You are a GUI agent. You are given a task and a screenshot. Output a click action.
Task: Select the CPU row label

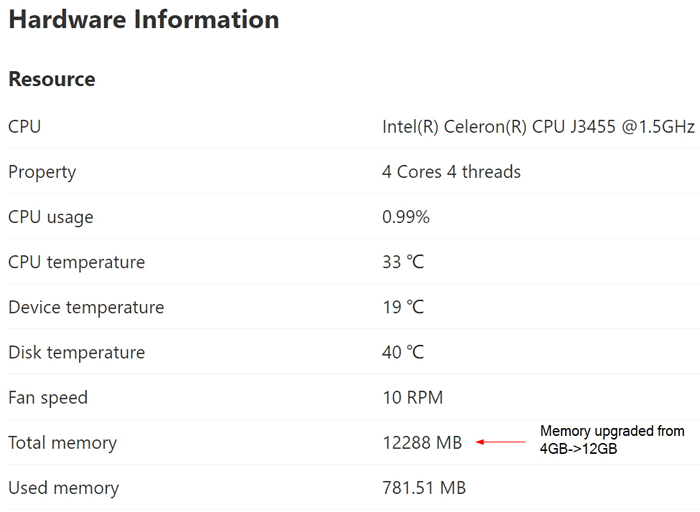tap(25, 126)
